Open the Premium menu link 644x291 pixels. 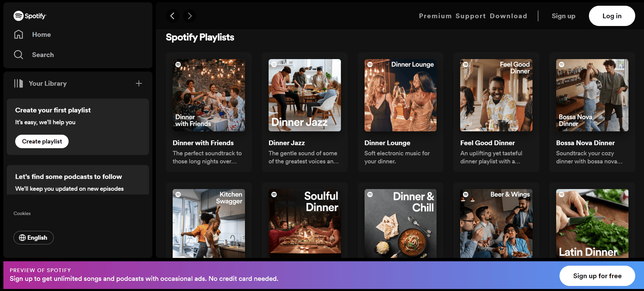coord(435,16)
